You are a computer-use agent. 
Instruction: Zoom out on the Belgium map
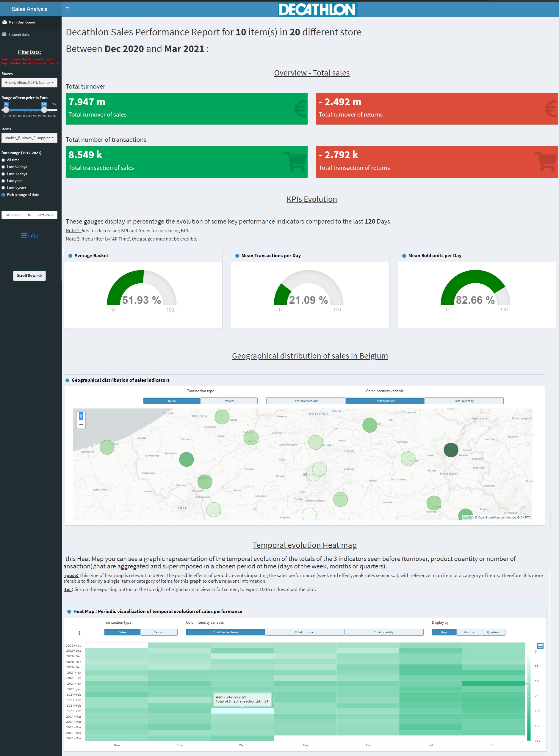click(x=81, y=424)
